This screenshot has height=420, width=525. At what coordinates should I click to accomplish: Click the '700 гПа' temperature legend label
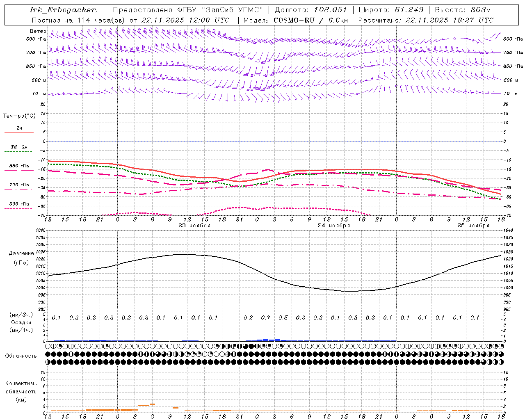(19, 185)
